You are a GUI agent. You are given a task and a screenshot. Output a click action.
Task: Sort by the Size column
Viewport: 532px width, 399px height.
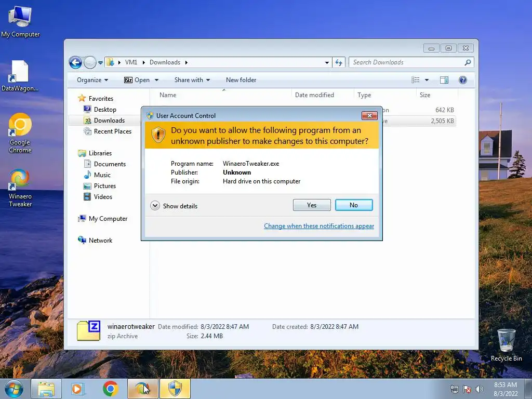[437, 95]
